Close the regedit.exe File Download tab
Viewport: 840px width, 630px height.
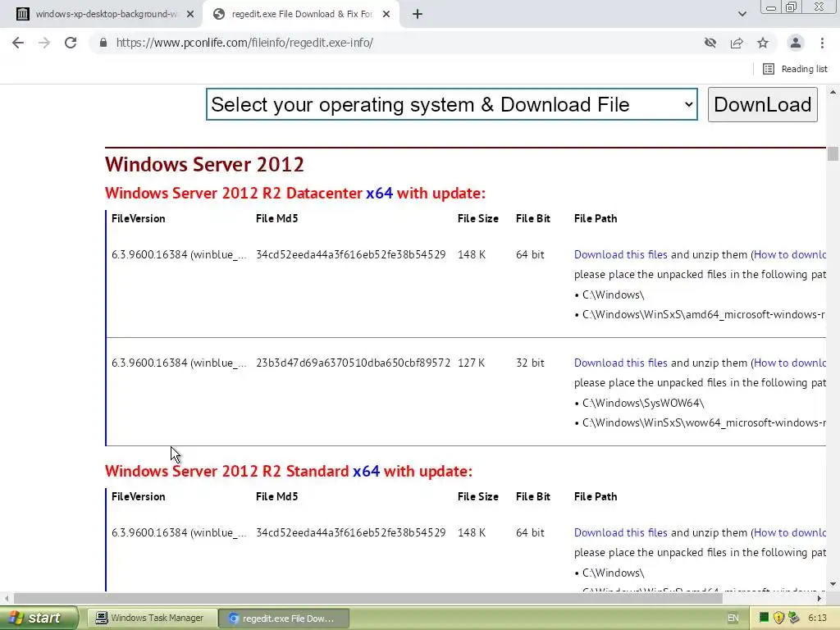pos(386,15)
